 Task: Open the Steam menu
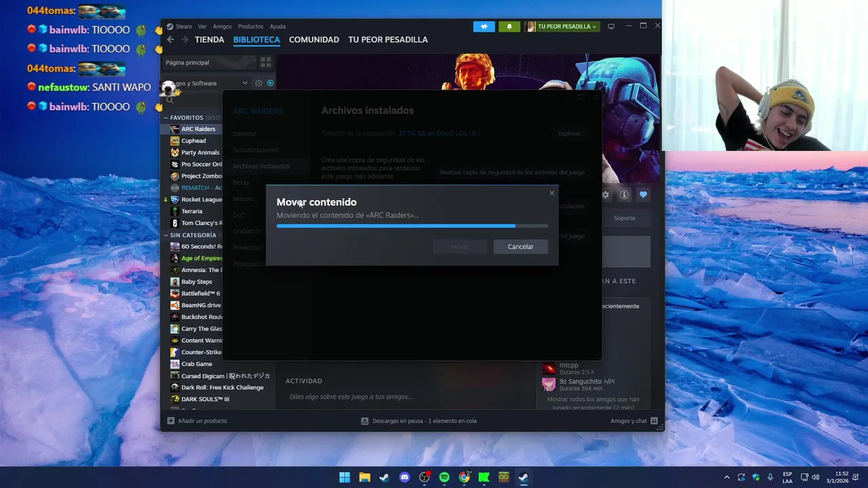tap(184, 26)
